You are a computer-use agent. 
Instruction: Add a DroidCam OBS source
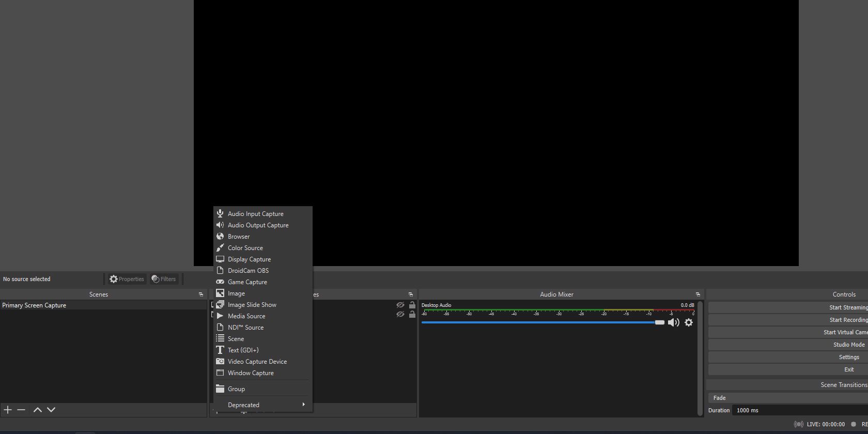pos(263,271)
